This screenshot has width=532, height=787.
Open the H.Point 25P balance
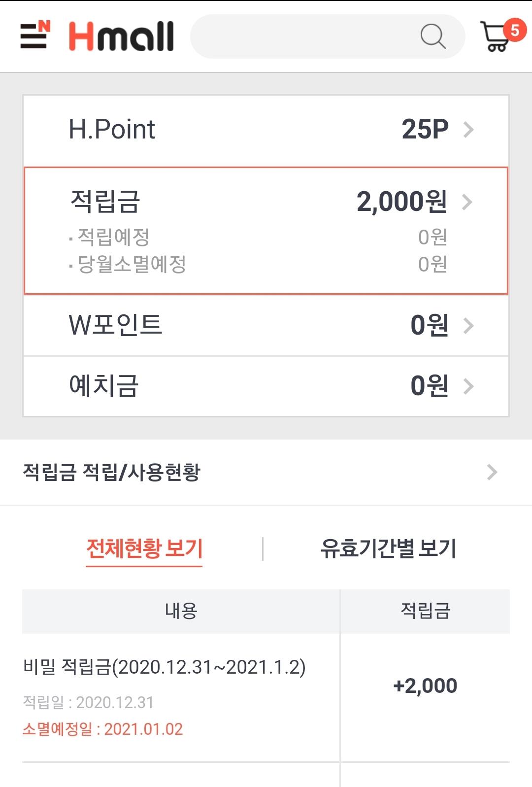(x=425, y=130)
